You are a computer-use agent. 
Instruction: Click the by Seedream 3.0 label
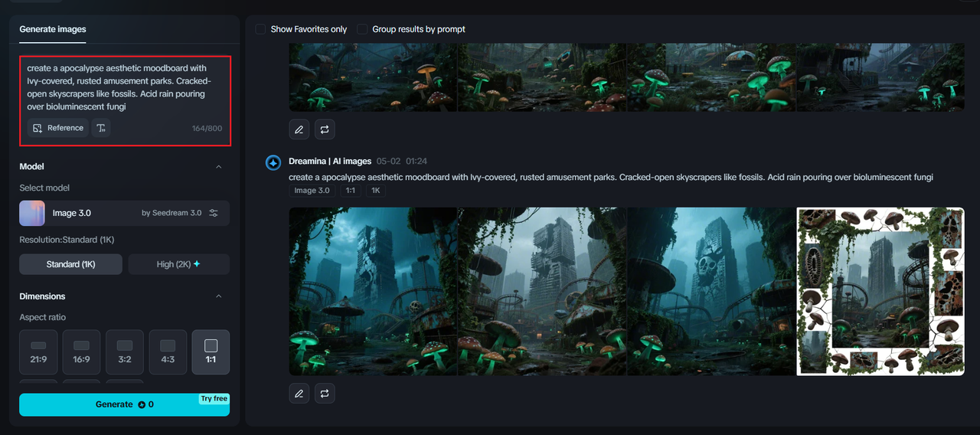[171, 213]
